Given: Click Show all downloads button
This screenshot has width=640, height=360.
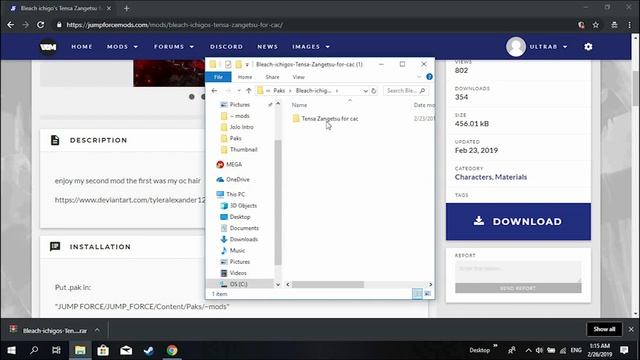Looking at the screenshot, I should tap(604, 329).
